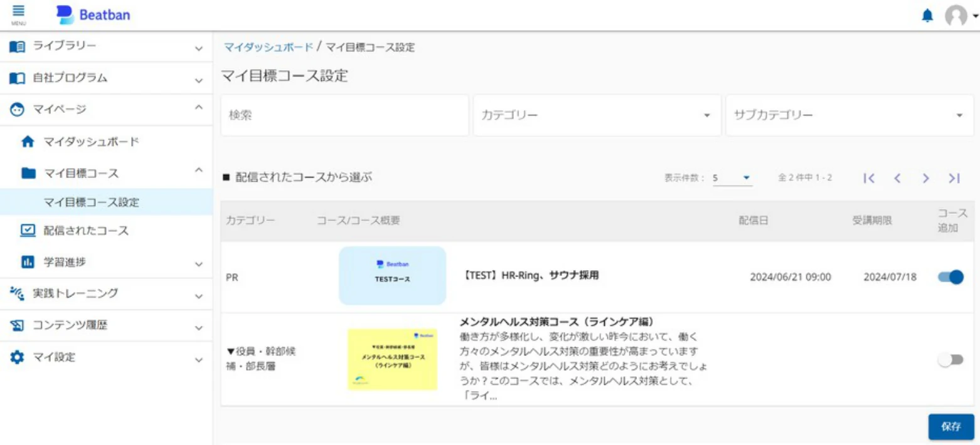The height and width of the screenshot is (445, 980).
Task: Click the ▼役員・幹部候補・部長層 category cell
Action: click(261, 359)
